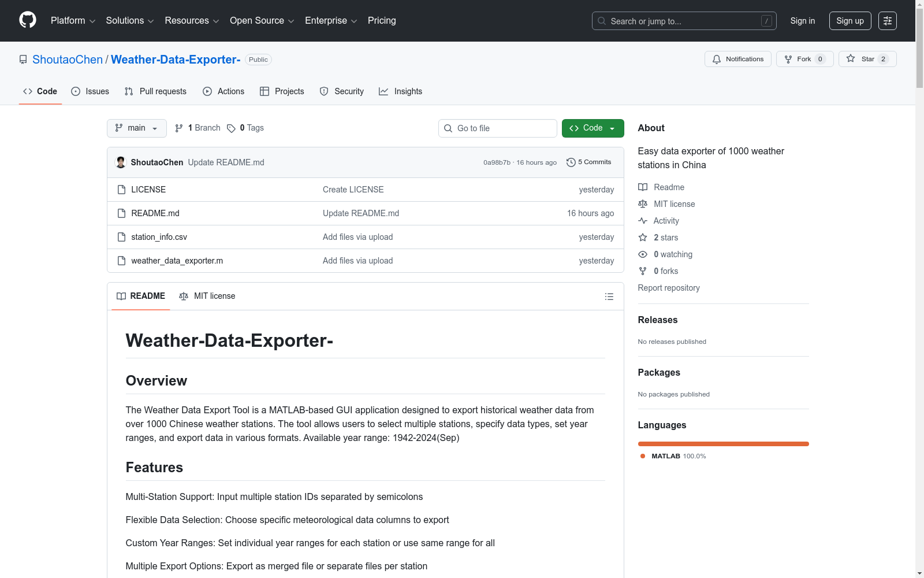Viewport: 924px width, 578px height.
Task: Click the fork icon beside 0 forks
Action: coord(643,271)
